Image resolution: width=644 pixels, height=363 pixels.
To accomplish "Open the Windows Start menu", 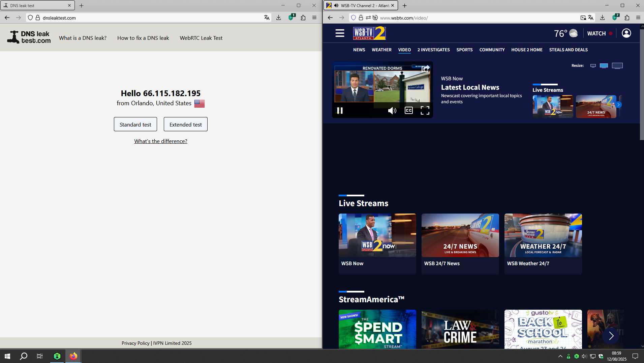I will [x=7, y=356].
